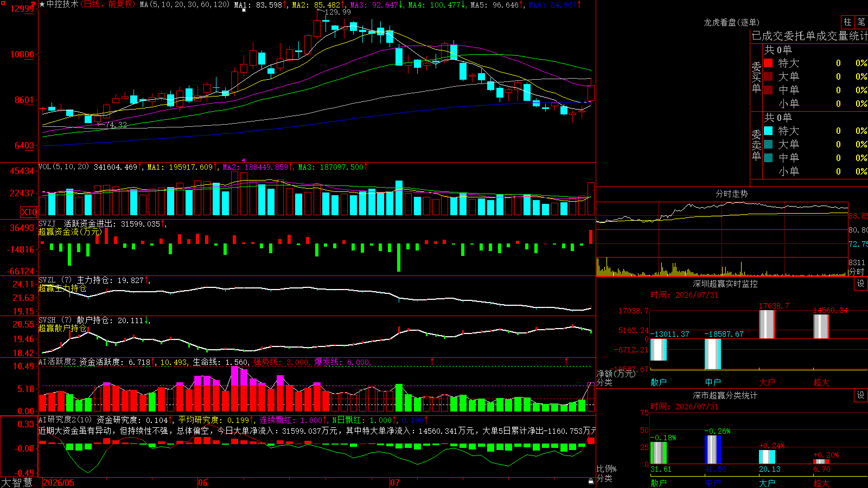Screen dimensions: 868x488
Task: Click the dark red 大单 swatch under 委买单
Action: (x=768, y=76)
